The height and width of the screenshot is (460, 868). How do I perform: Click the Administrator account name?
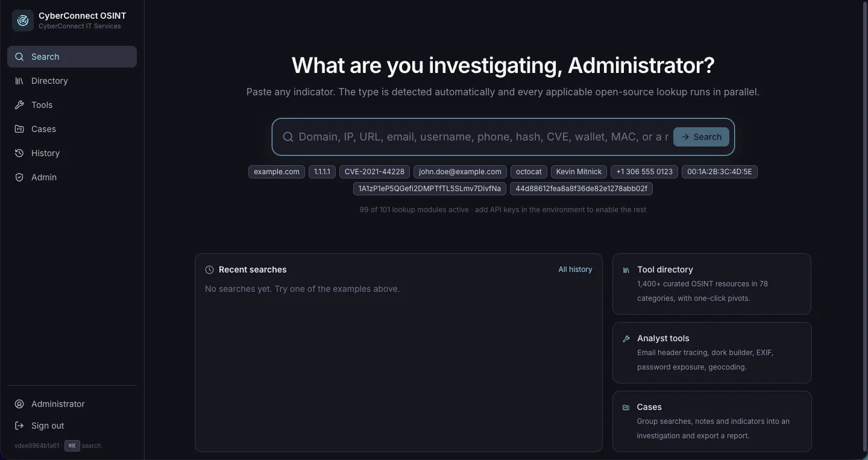tap(58, 404)
